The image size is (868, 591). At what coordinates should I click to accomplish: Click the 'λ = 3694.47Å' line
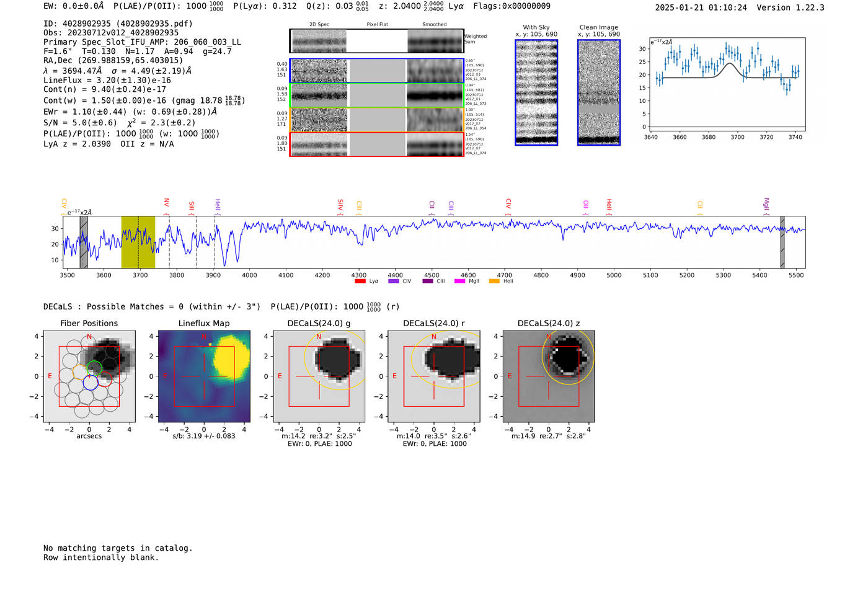coord(117,71)
